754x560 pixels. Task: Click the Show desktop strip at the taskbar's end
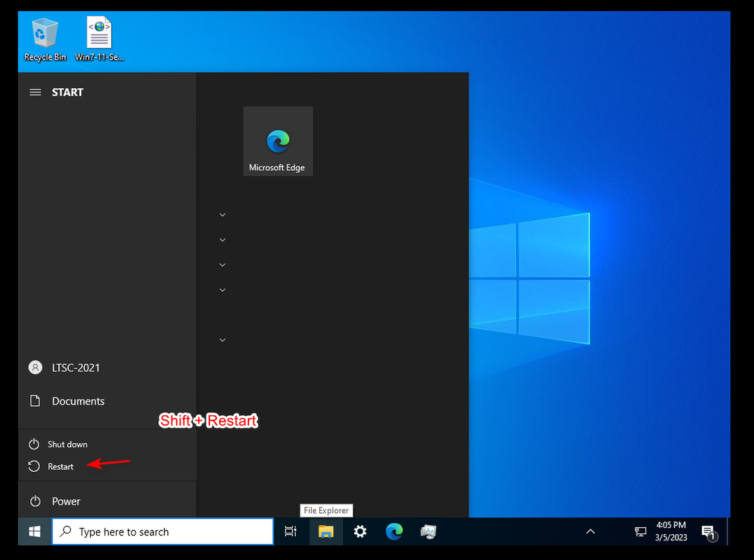(x=728, y=531)
